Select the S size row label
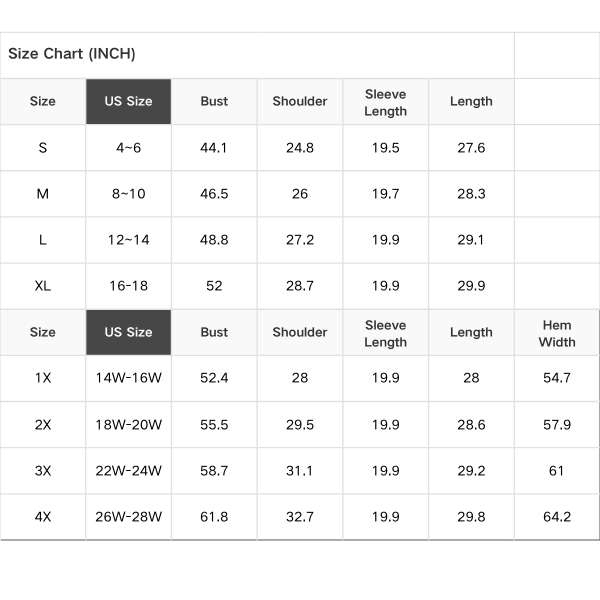Image resolution: width=600 pixels, height=600 pixels. [x=43, y=148]
